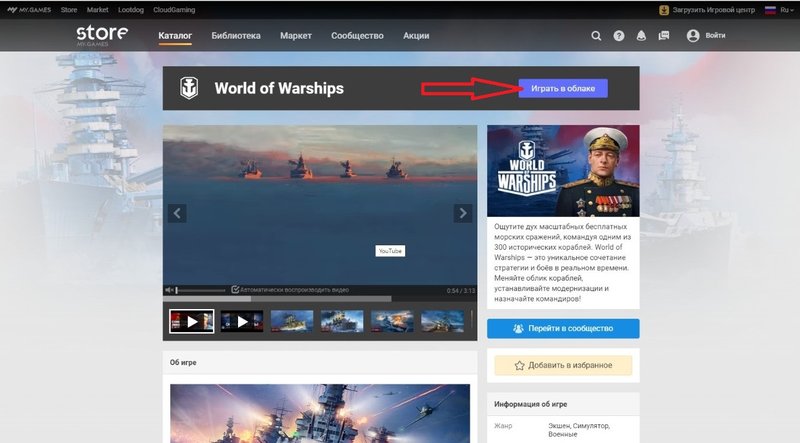800x443 pixels.
Task: Click Загрузить Игровой центр link
Action: (713, 10)
